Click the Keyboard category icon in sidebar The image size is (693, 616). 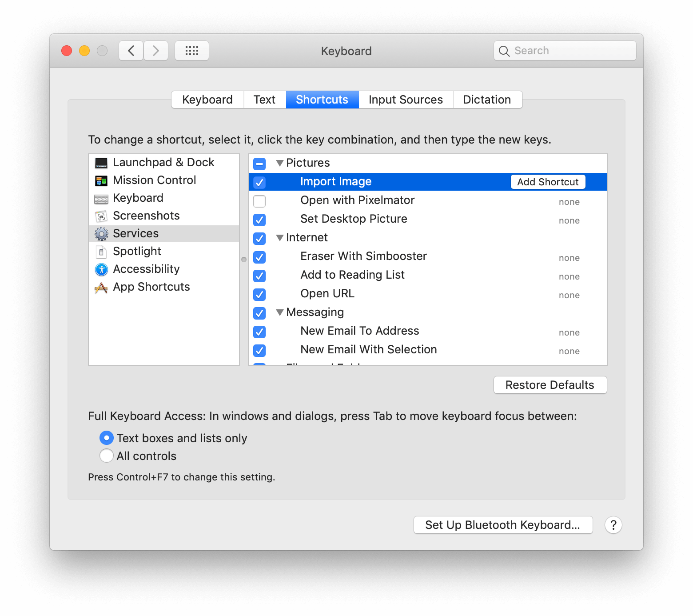click(x=101, y=199)
